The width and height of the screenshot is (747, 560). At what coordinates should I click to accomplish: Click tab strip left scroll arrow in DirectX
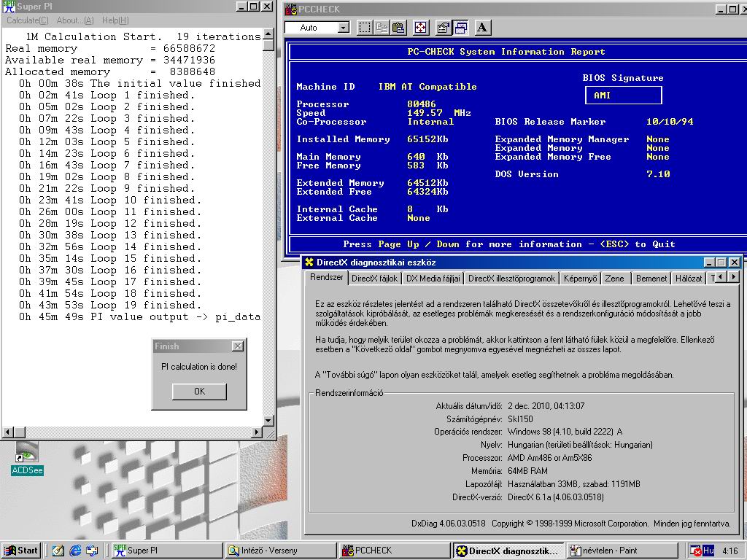pos(721,276)
